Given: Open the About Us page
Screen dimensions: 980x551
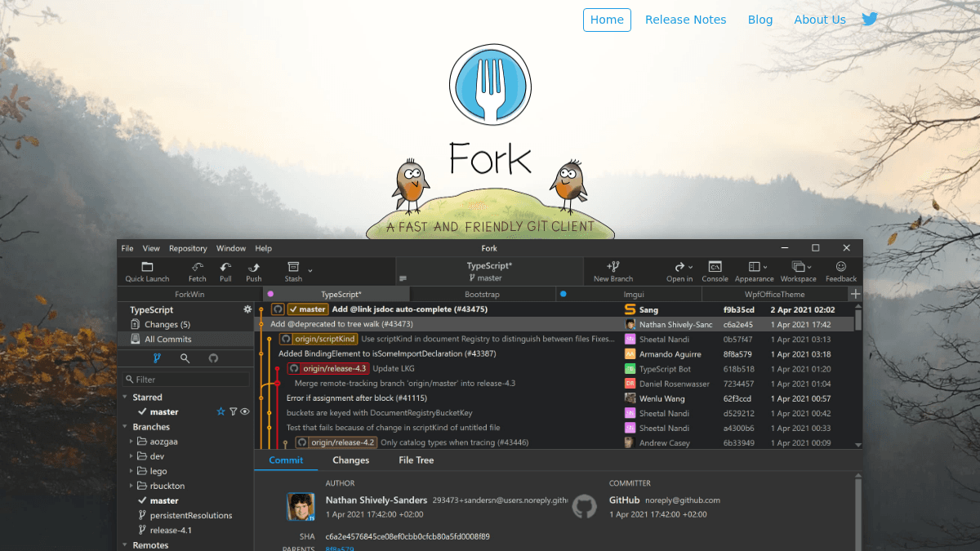Looking at the screenshot, I should point(820,20).
